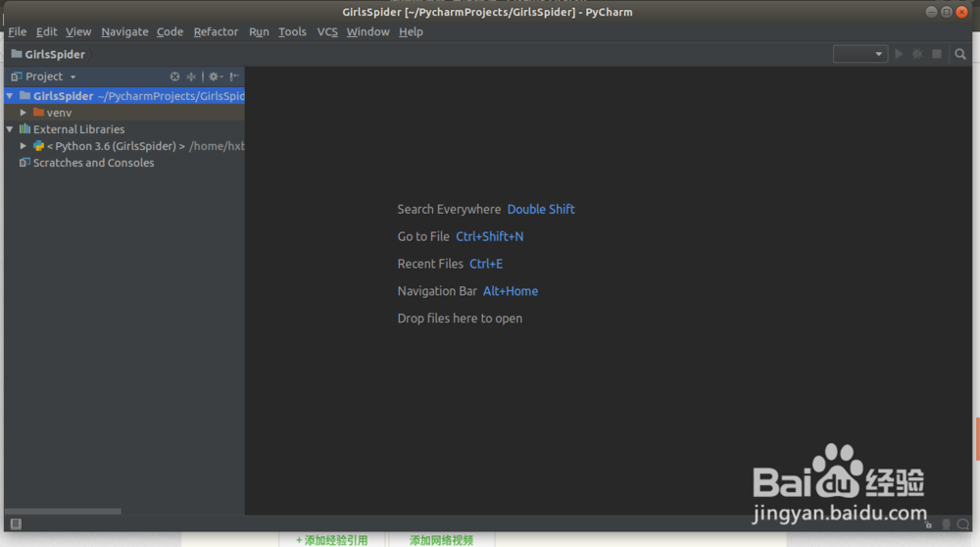Expand the Python 3.6 interpreter arrow
980x547 pixels.
[x=24, y=146]
